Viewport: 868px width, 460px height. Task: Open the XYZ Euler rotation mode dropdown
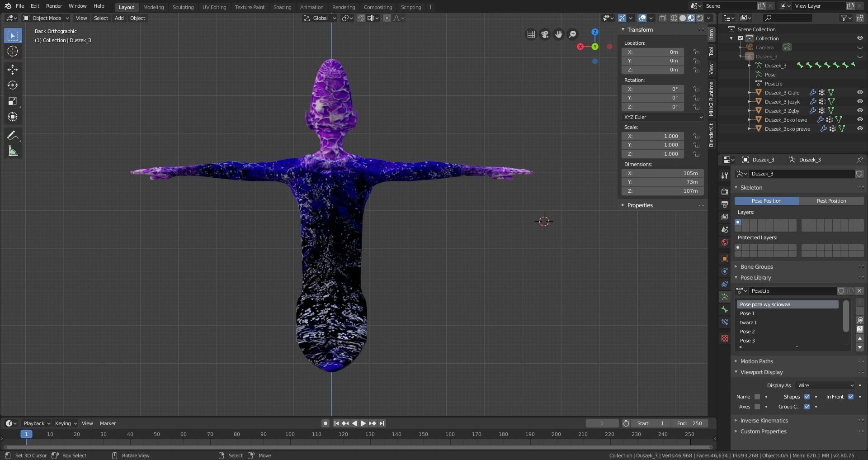[663, 117]
